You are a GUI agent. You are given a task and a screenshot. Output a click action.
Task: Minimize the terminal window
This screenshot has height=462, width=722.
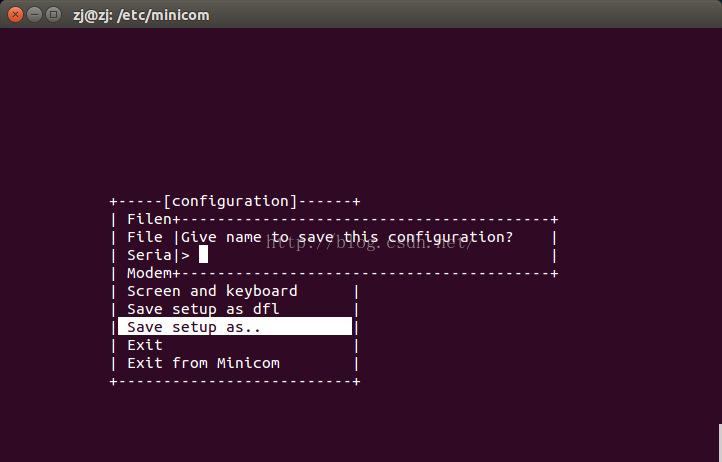click(35, 15)
